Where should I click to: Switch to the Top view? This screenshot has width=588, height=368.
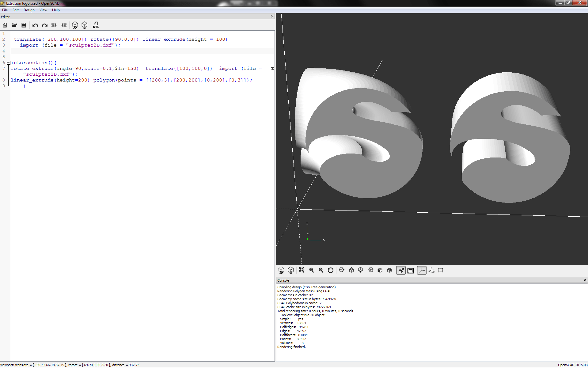(x=351, y=270)
